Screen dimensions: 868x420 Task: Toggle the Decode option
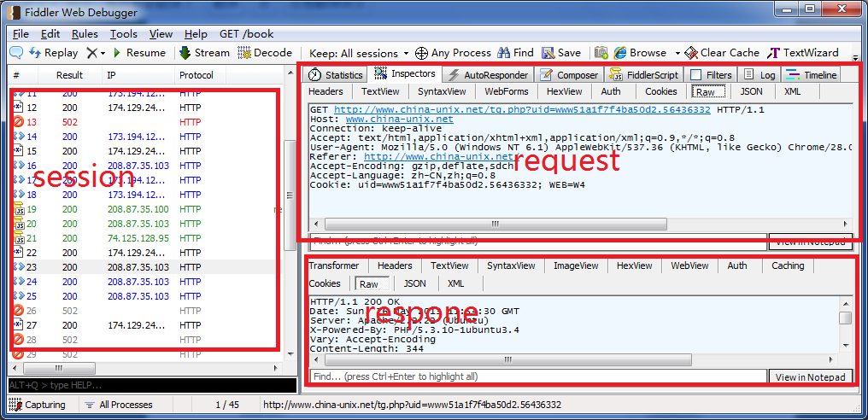[x=265, y=53]
